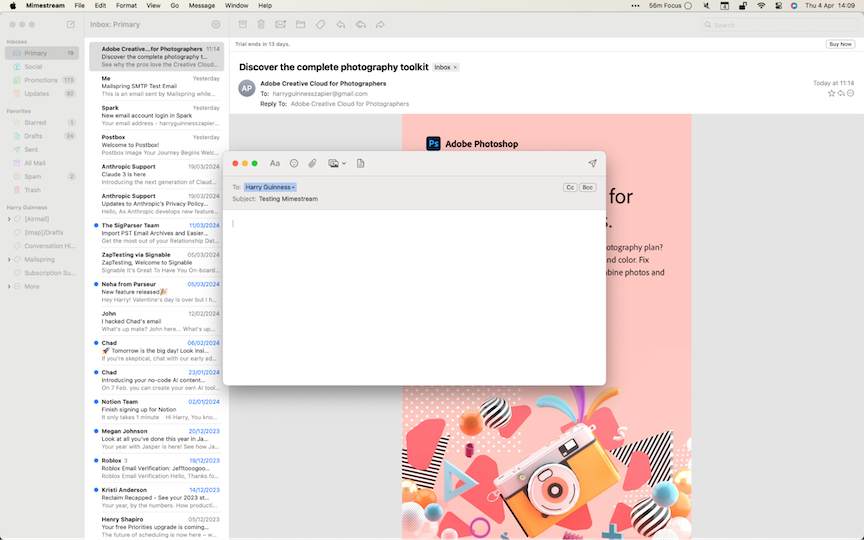Expand the [Airmail] label
The height and width of the screenshot is (540, 864).
click(9, 219)
